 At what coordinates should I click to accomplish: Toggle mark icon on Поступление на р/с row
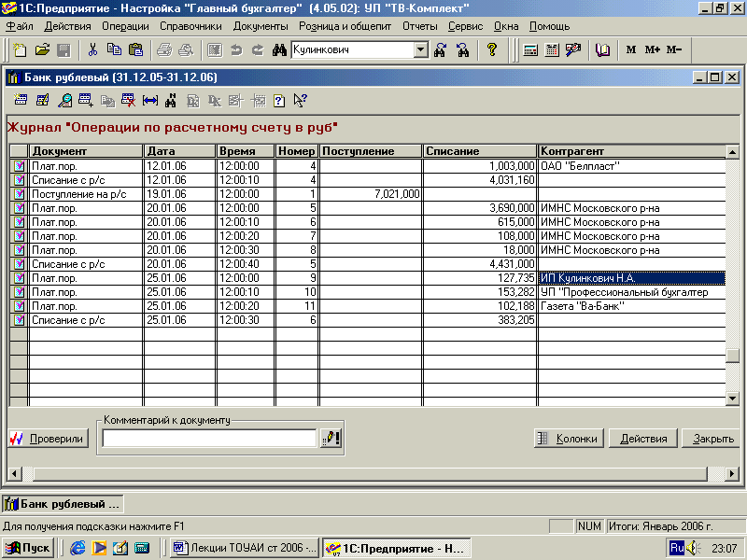point(19,194)
